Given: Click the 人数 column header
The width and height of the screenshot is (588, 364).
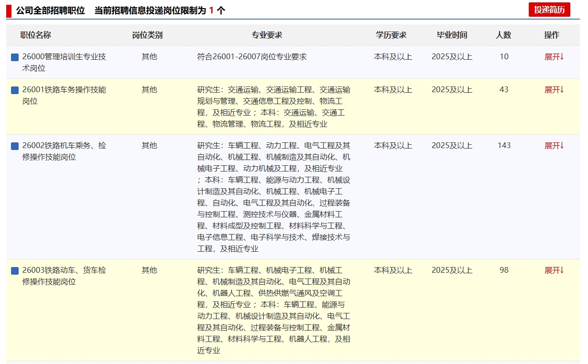Looking at the screenshot, I should [503, 35].
